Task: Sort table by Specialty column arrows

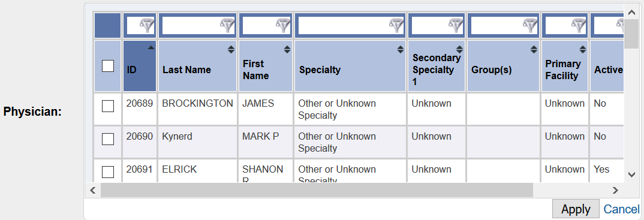Action: [400, 50]
